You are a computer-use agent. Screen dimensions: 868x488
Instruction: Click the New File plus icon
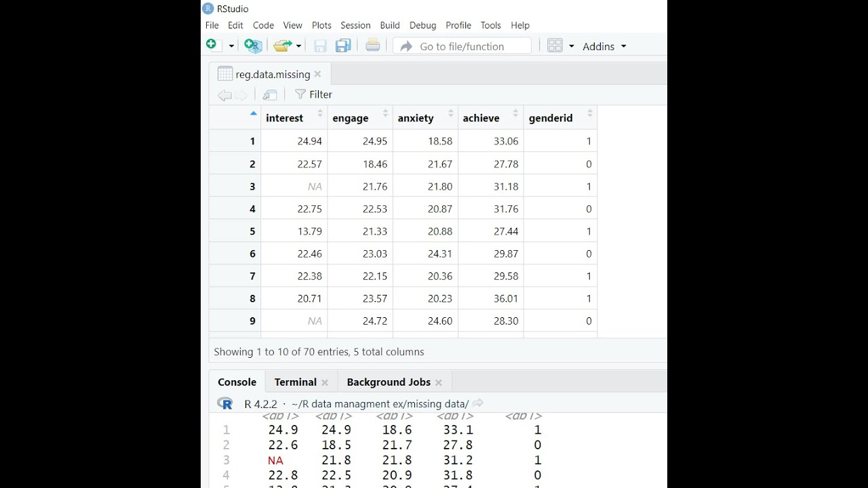pos(212,45)
